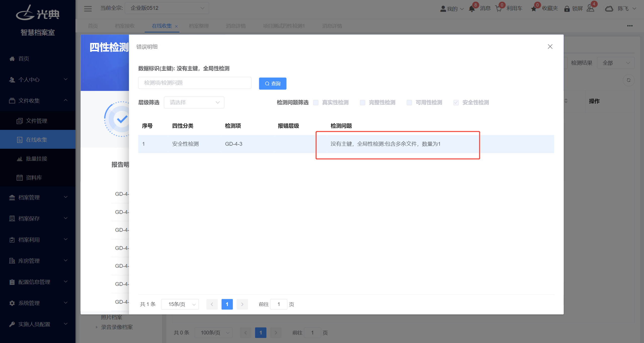
Task: Click dialog pagination previous page arrow
Action: pos(212,304)
